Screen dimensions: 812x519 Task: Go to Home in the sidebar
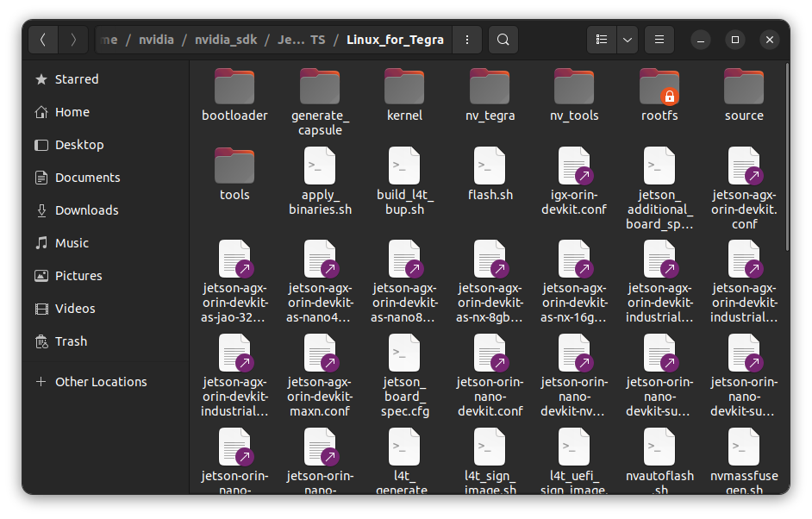(x=105, y=112)
